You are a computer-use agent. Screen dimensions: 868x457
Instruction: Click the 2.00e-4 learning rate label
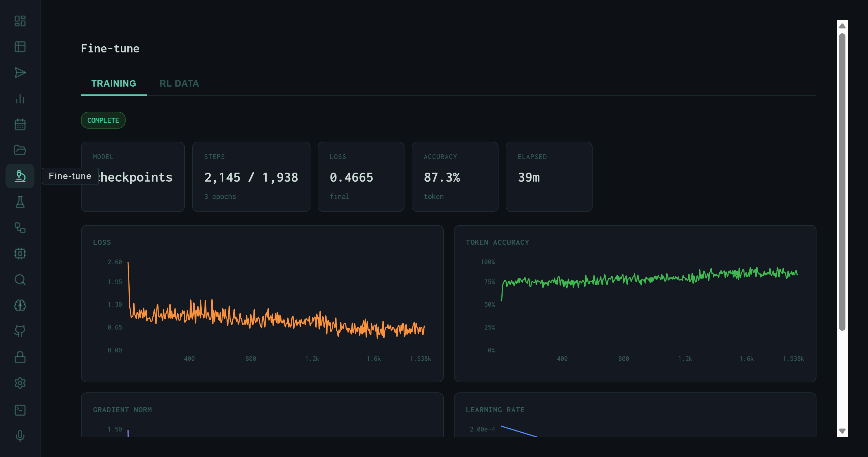click(482, 429)
